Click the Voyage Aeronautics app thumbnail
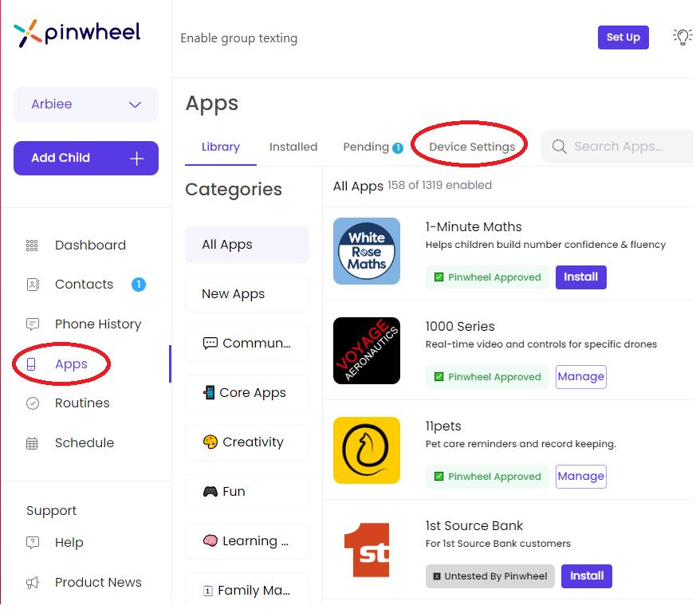Viewport: 700px width, 609px height. pos(366,351)
